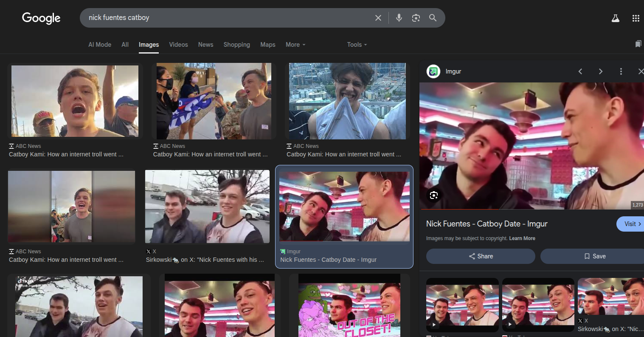Open second related image in preview panel

coord(538,305)
